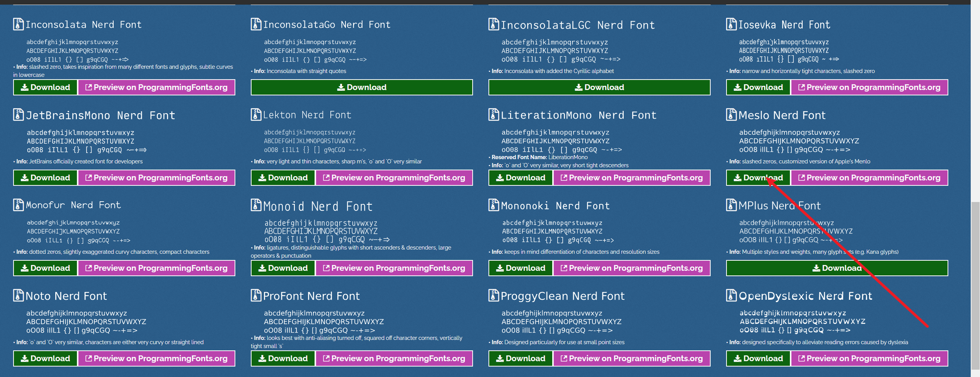Preview Inconsolata on ProgrammingFonts.org

(x=157, y=87)
